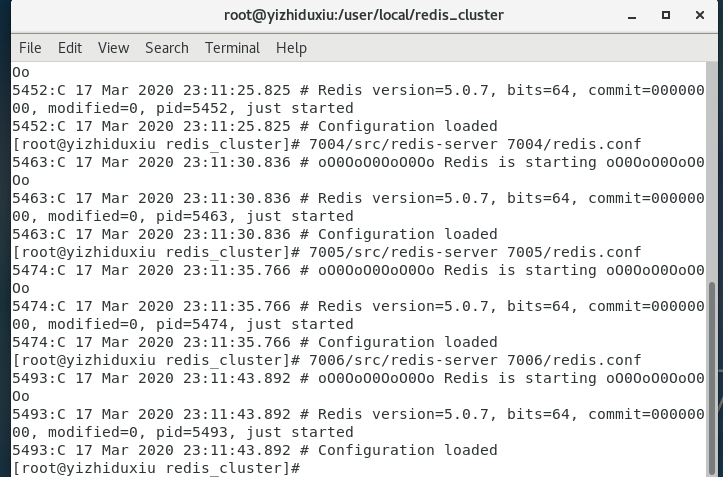
Task: Open the Edit menu
Action: coord(70,48)
